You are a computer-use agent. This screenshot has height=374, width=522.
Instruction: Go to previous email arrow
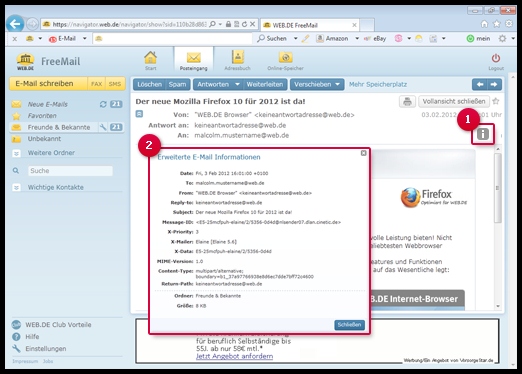480,84
